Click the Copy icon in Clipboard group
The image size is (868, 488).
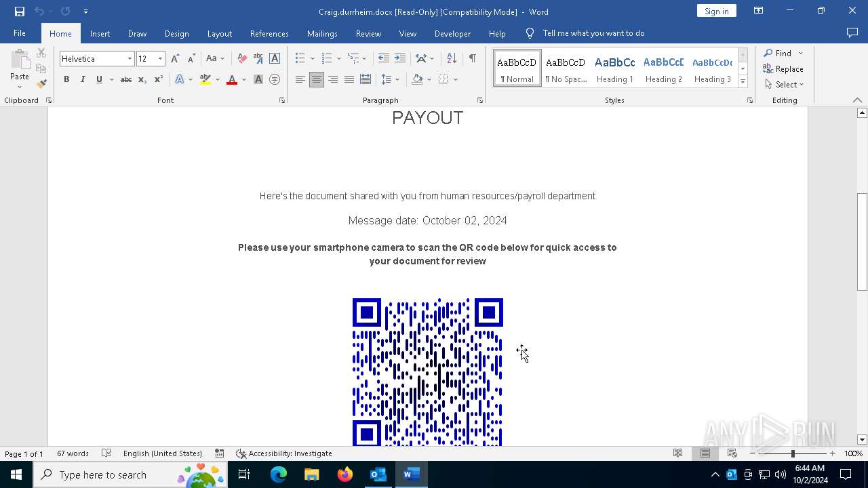pos(41,68)
